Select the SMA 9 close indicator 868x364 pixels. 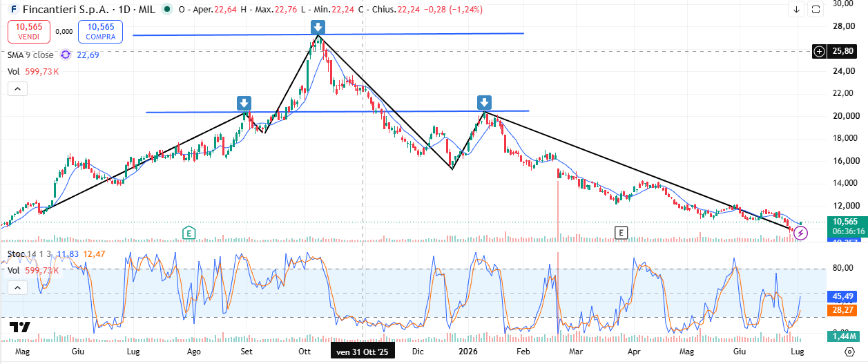click(30, 55)
